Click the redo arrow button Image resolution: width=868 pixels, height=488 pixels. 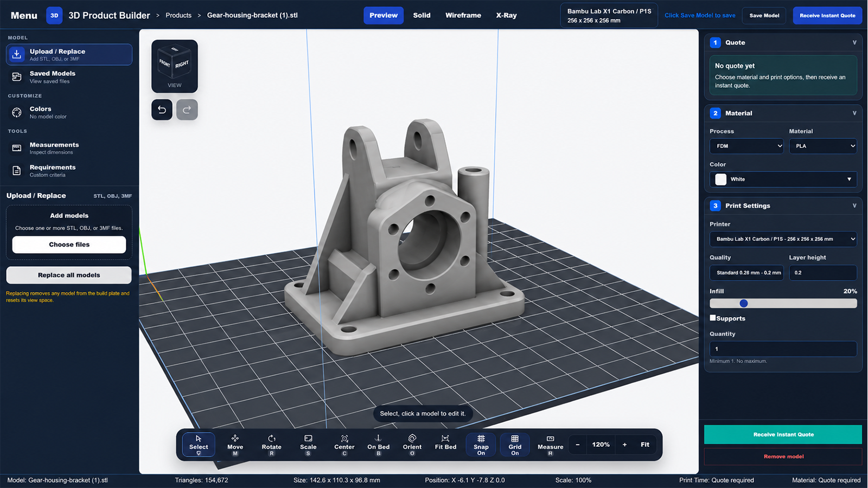coord(187,110)
